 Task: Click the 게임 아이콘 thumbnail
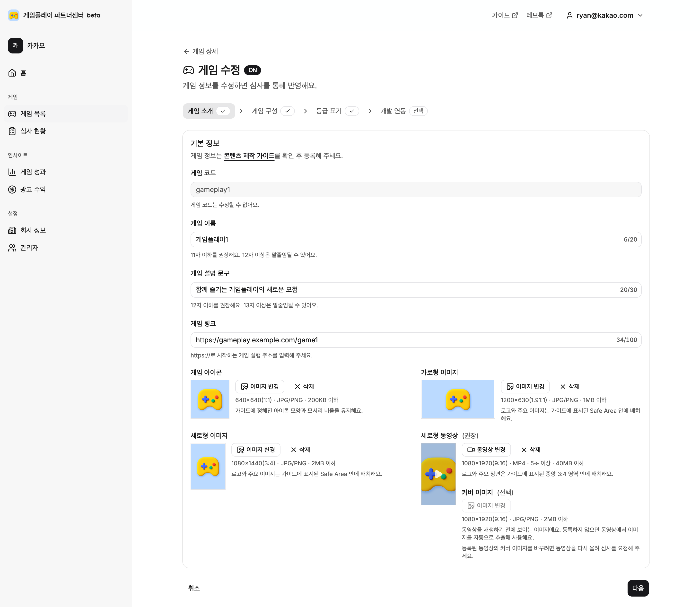pos(210,399)
